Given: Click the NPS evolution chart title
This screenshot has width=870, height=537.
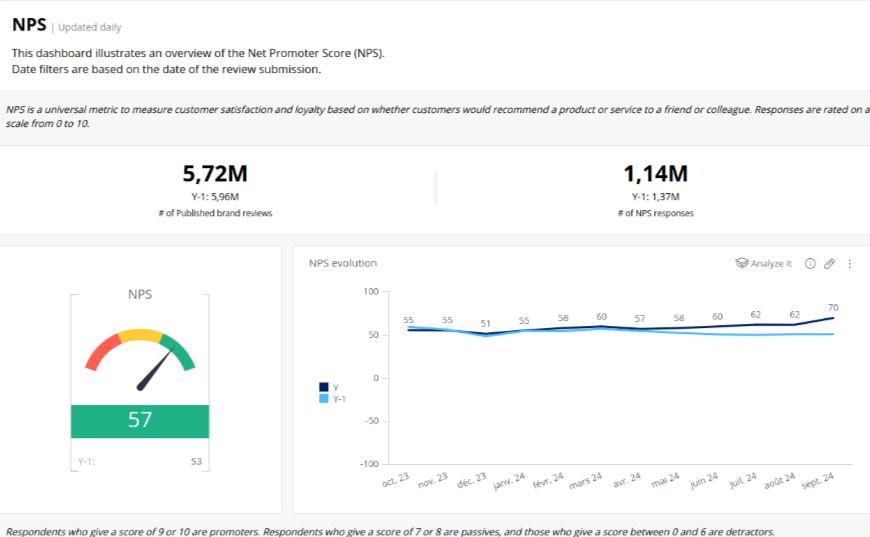Looking at the screenshot, I should pyautogui.click(x=343, y=264).
